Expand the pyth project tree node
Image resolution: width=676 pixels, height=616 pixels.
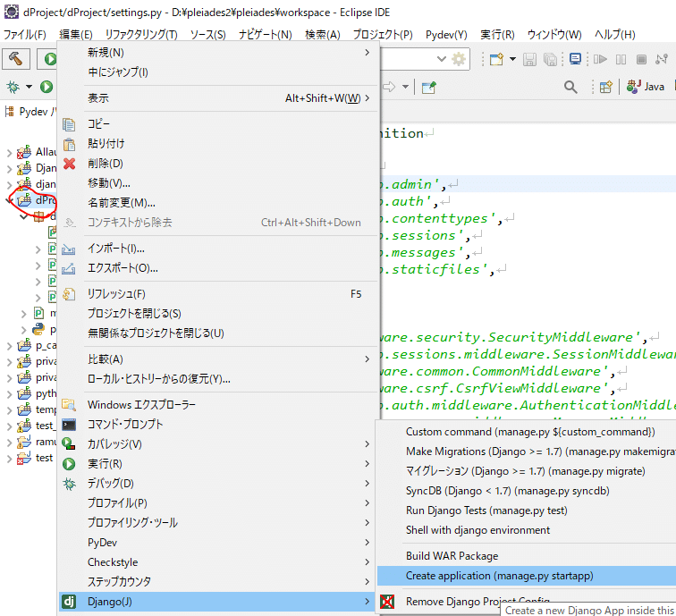(9, 394)
